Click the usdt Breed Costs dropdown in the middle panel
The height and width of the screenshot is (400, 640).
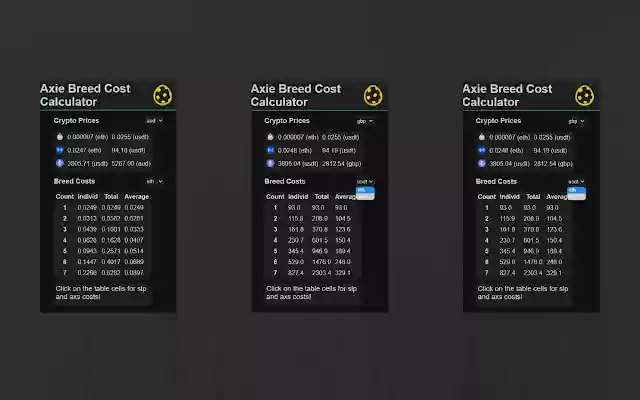(x=365, y=182)
